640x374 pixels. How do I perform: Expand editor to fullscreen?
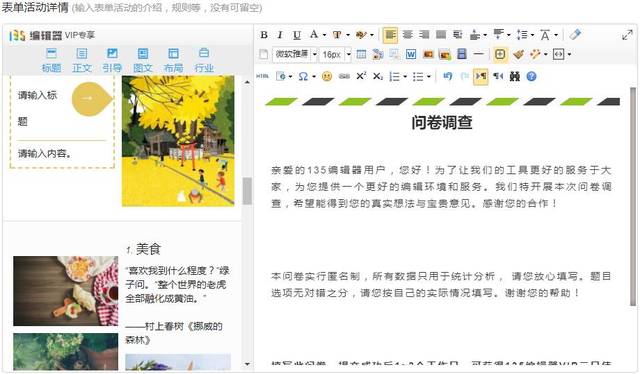click(x=627, y=35)
